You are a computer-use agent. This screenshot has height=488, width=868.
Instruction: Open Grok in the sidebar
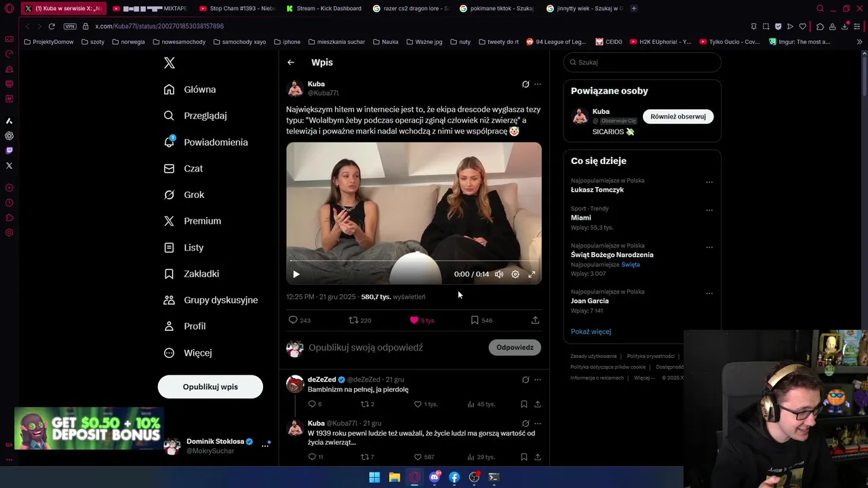184,195
